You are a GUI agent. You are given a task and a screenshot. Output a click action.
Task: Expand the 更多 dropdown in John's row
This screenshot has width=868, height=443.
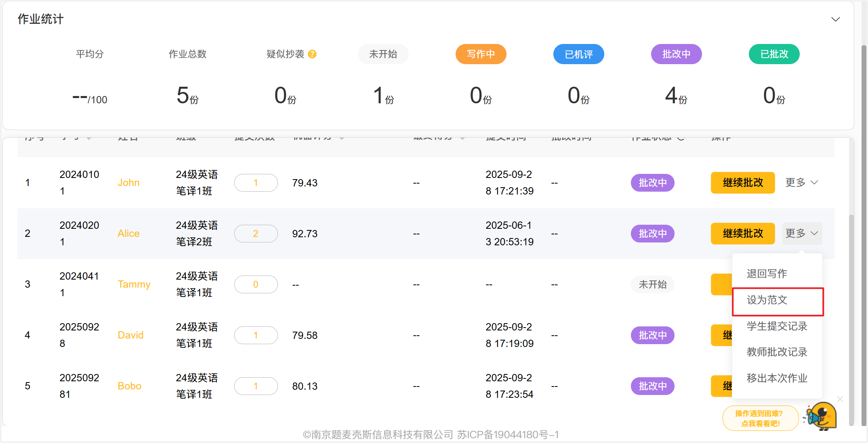(801, 182)
